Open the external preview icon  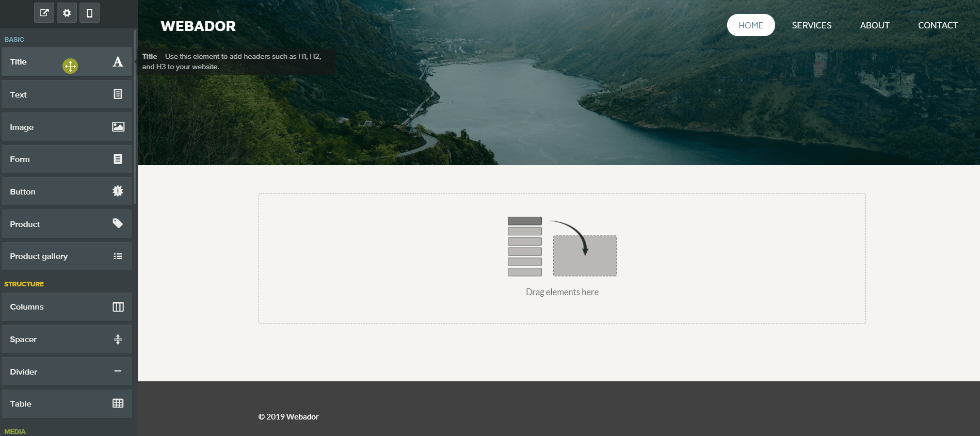point(44,13)
